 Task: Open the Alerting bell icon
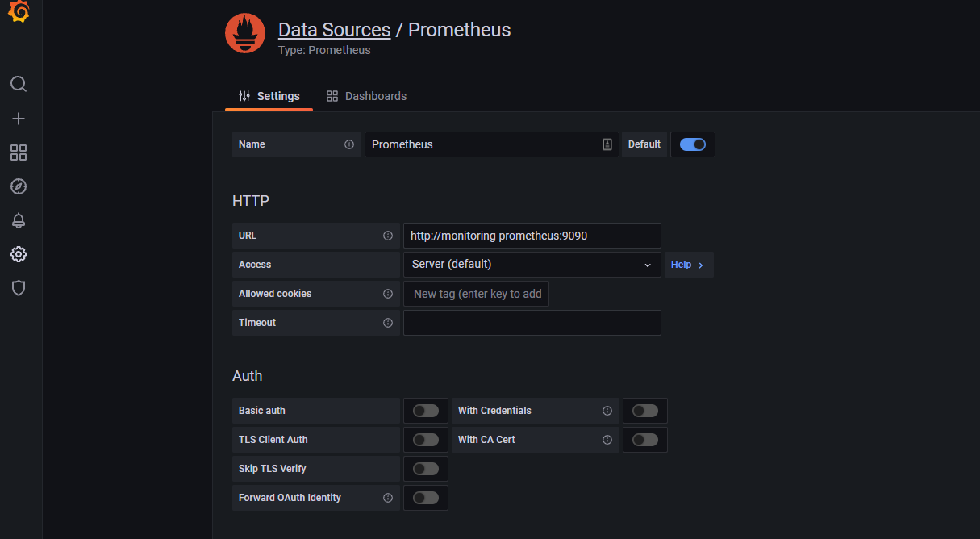pos(19,220)
